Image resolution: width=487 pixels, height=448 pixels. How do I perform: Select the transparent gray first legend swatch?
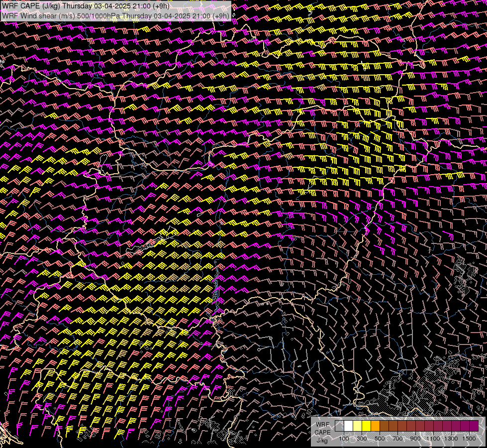(339, 426)
